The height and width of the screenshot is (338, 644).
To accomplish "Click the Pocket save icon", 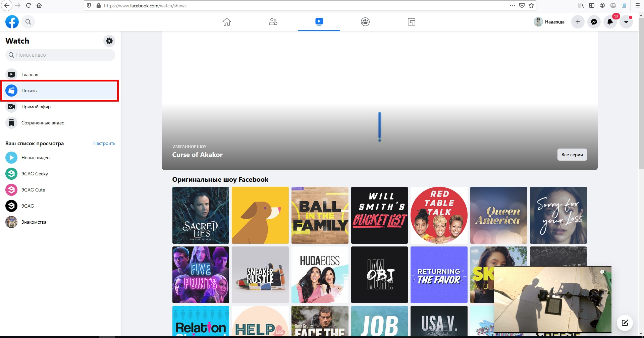I will 522,5.
